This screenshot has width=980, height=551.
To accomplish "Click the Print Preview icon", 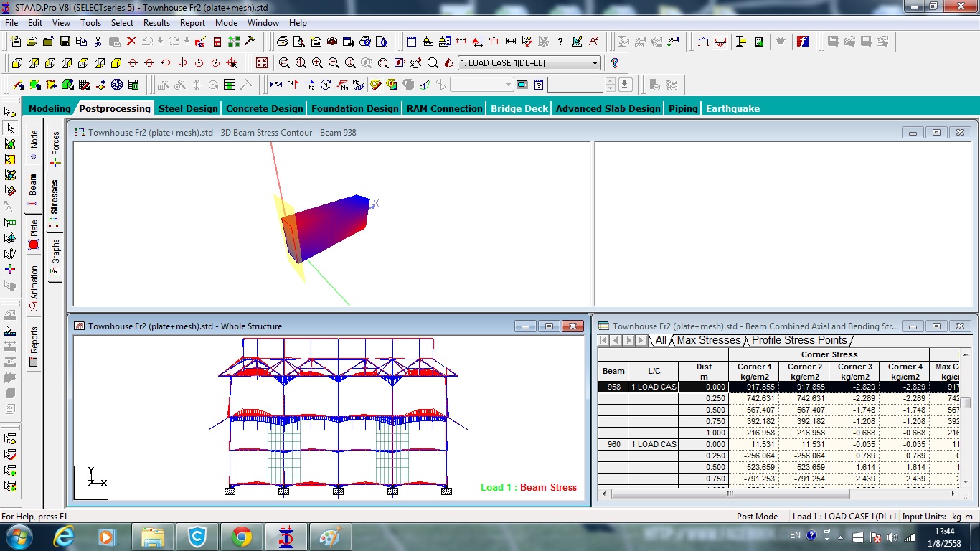I will coord(298,41).
